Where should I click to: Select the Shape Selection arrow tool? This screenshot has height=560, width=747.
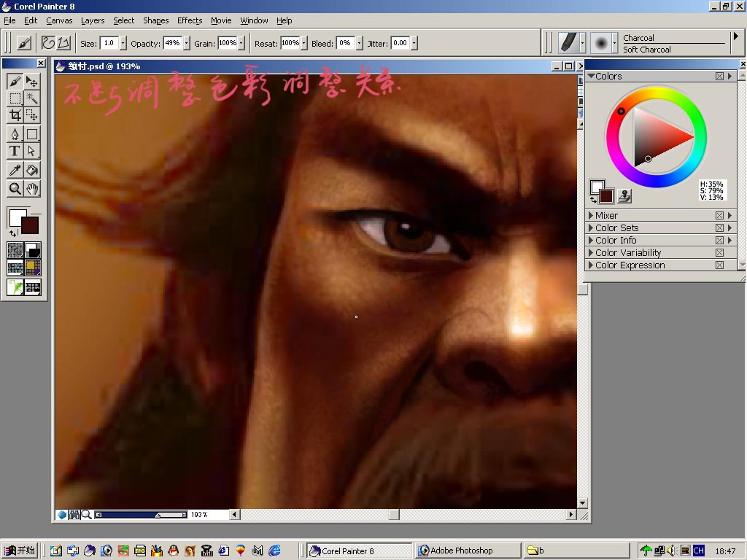pyautogui.click(x=32, y=151)
